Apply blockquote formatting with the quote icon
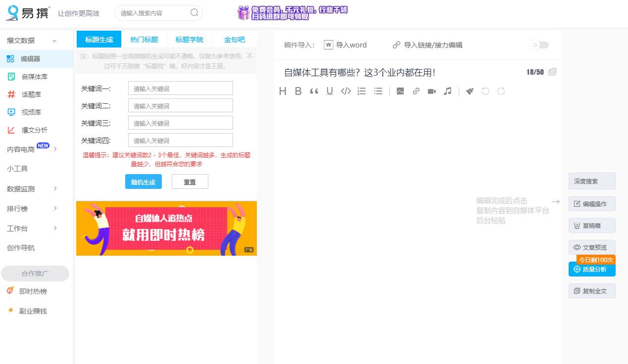628x364 pixels. click(x=314, y=91)
